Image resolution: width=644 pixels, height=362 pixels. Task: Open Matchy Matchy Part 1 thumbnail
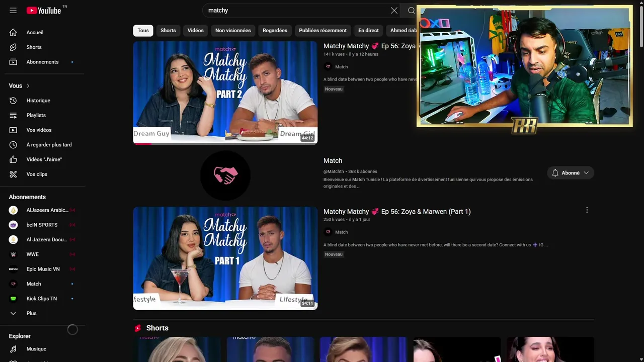pos(225,258)
